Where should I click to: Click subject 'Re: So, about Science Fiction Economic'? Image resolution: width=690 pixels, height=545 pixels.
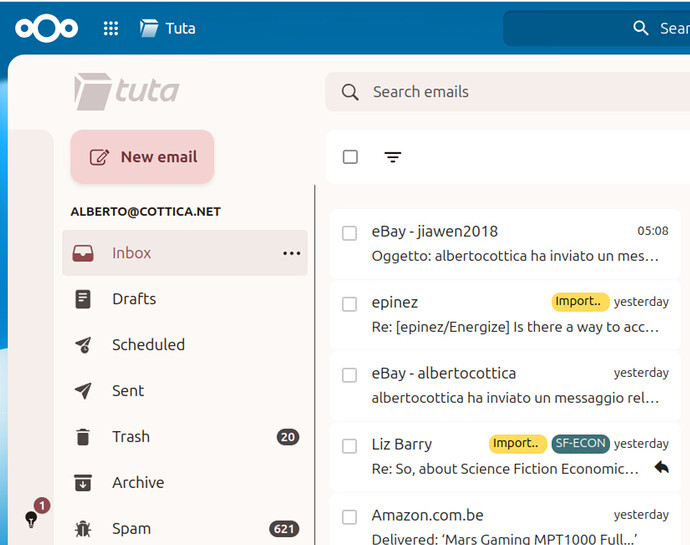pyautogui.click(x=505, y=469)
